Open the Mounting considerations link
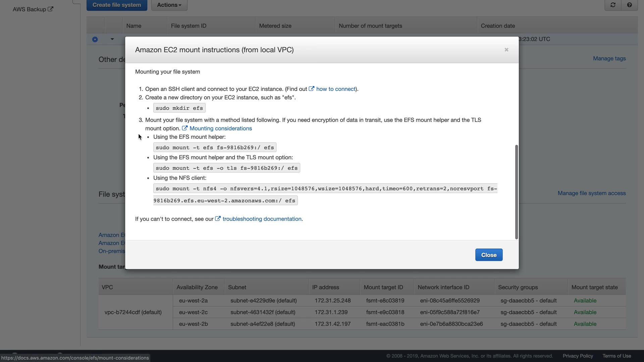The width and height of the screenshot is (644, 362). click(x=221, y=128)
